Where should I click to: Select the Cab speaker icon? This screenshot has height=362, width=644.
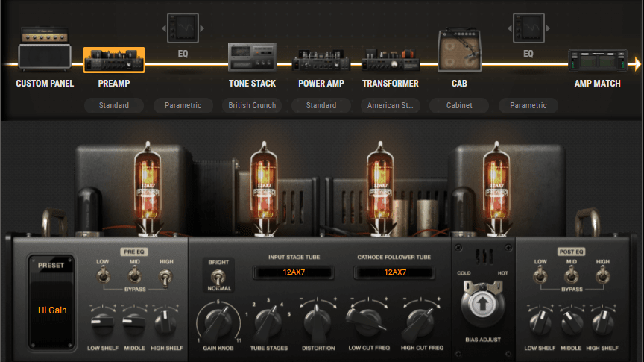pos(459,50)
